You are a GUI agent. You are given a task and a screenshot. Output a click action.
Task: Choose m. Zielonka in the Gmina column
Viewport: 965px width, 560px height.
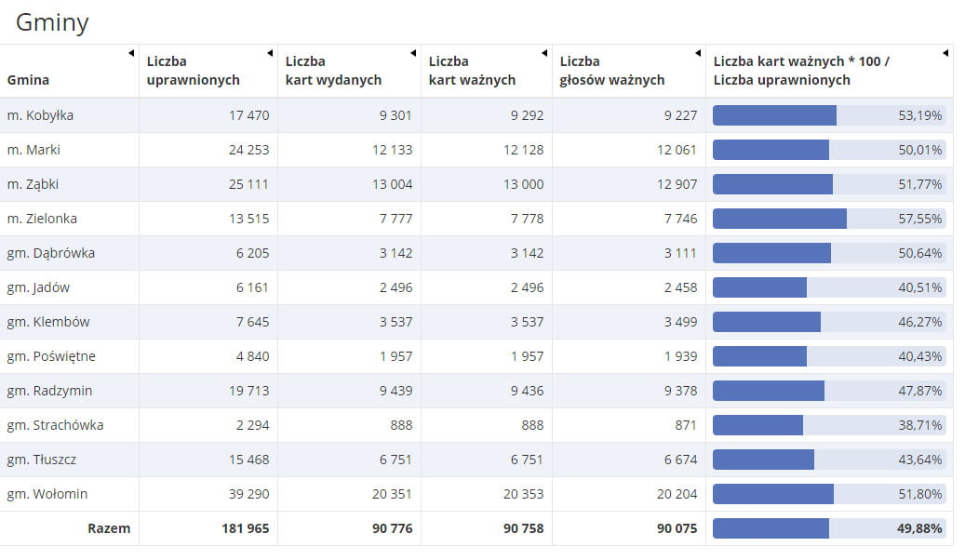click(42, 219)
